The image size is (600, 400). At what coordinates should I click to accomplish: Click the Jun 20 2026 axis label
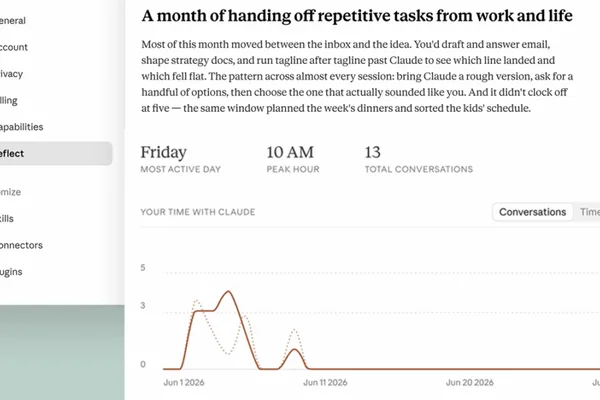click(470, 382)
